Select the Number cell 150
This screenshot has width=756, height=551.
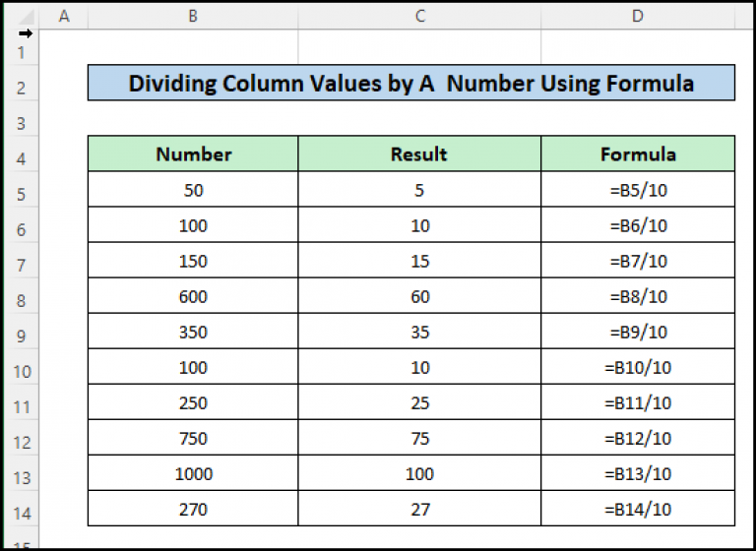[x=193, y=261]
